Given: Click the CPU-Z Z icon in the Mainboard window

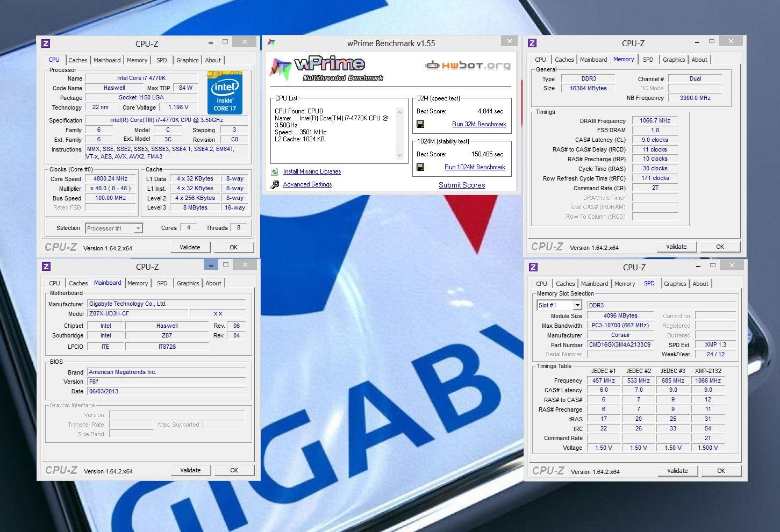Looking at the screenshot, I should click(46, 267).
